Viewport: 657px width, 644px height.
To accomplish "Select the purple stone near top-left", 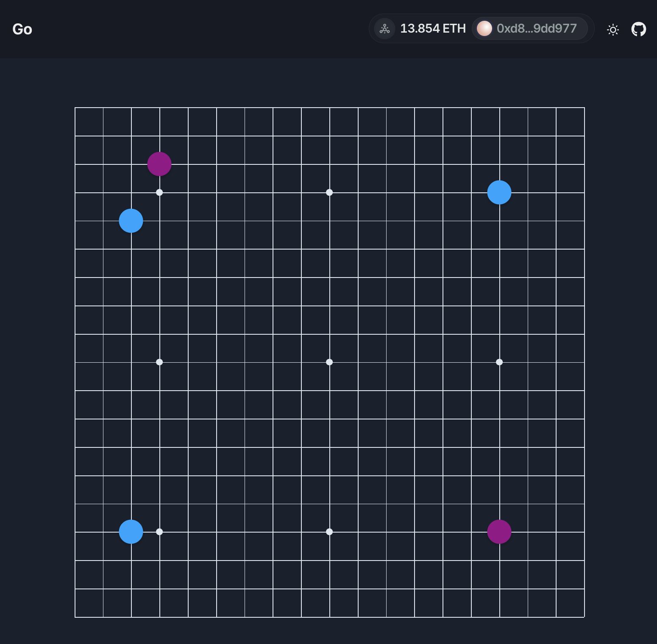I will pyautogui.click(x=159, y=164).
